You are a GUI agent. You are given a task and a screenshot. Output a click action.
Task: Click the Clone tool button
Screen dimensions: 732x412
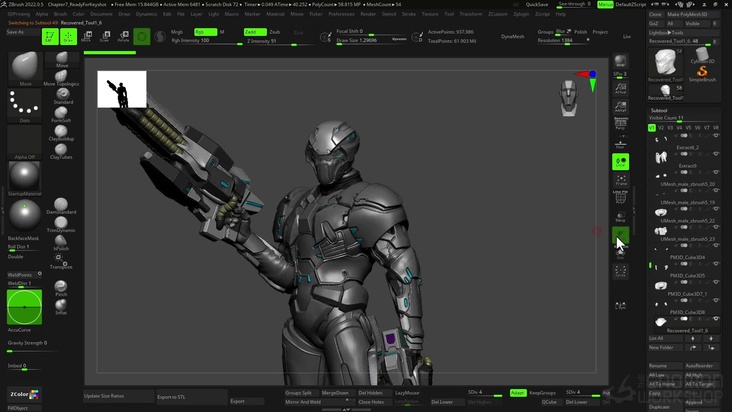[655, 14]
